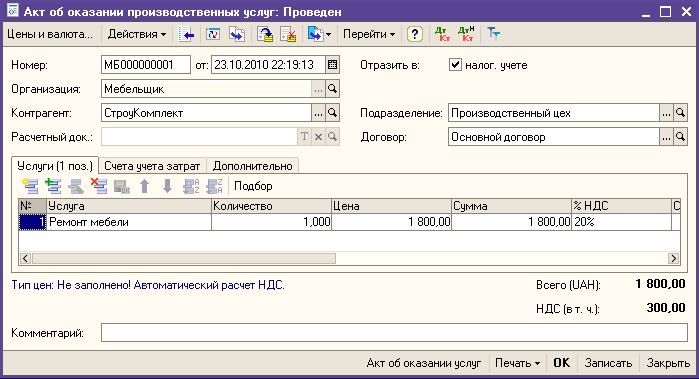Switch to the Дополнительно tab
The height and width of the screenshot is (379, 699).
point(253,166)
